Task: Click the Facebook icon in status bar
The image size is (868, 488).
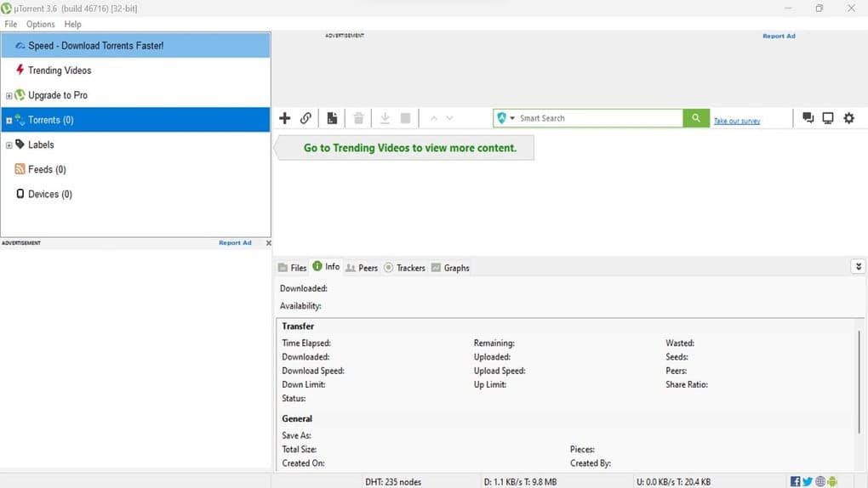Action: (x=795, y=481)
